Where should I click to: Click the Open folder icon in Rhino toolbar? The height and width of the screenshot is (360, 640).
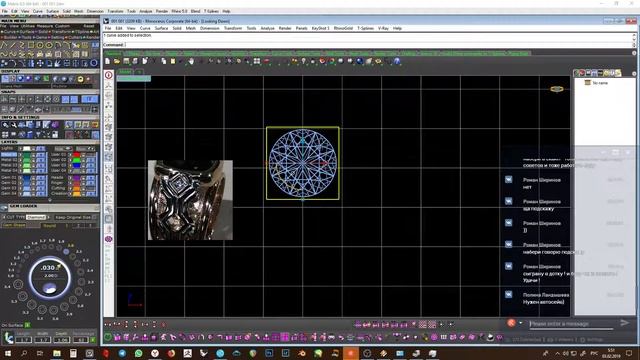pos(117,61)
